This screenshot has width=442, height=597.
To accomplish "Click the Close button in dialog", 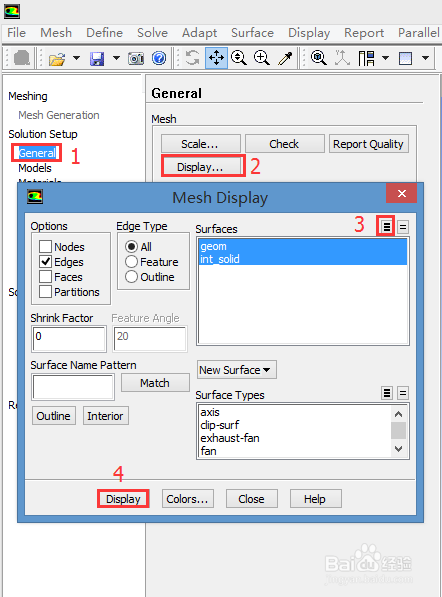I will tap(251, 498).
